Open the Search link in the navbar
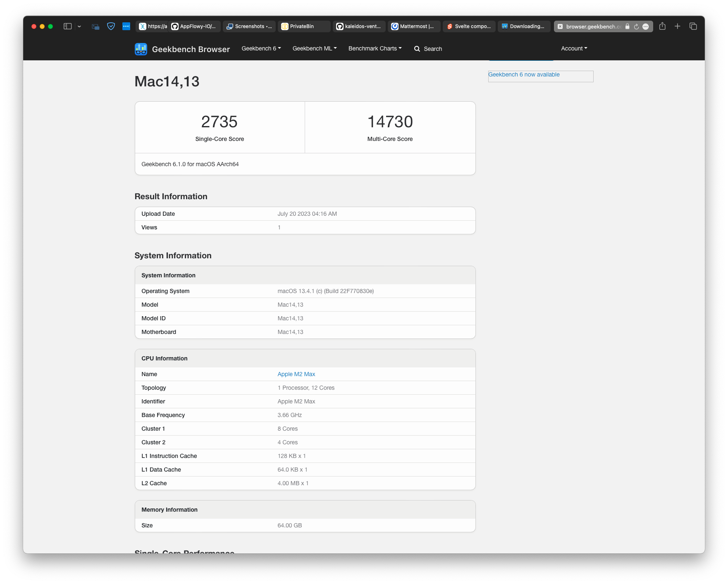Viewport: 728px width, 584px height. click(428, 49)
